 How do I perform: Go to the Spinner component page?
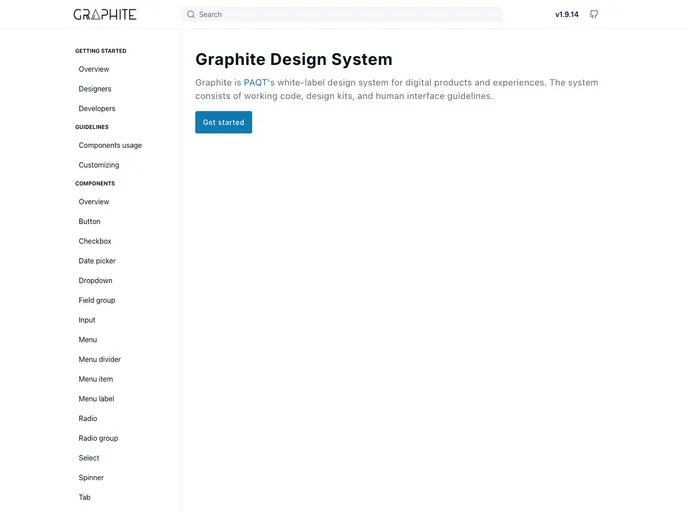(91, 478)
